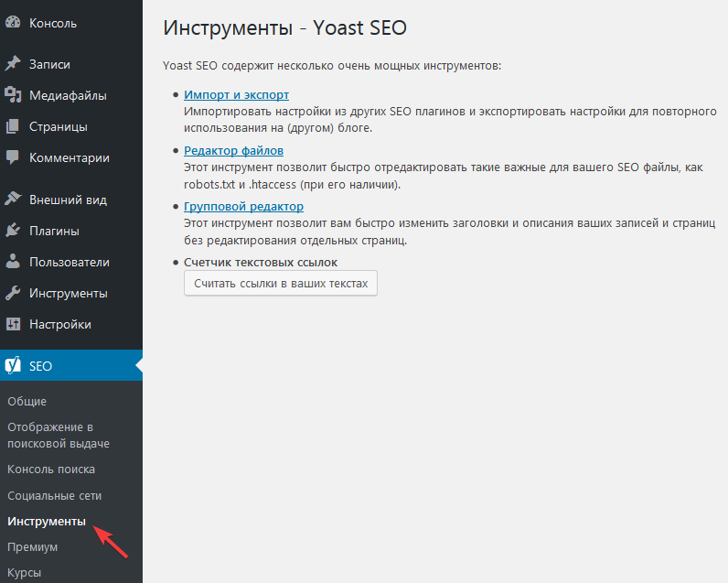
Task: Open the Общие SEO submenu item
Action: point(27,401)
